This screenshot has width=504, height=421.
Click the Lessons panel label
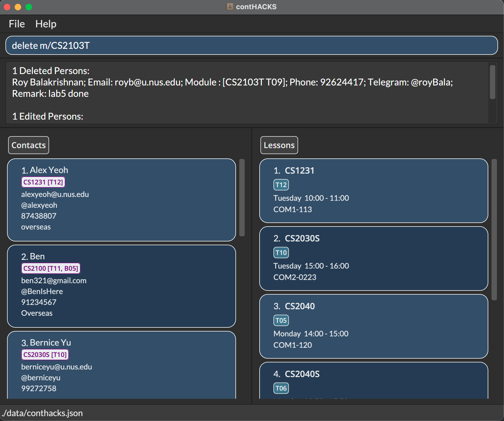(x=279, y=145)
